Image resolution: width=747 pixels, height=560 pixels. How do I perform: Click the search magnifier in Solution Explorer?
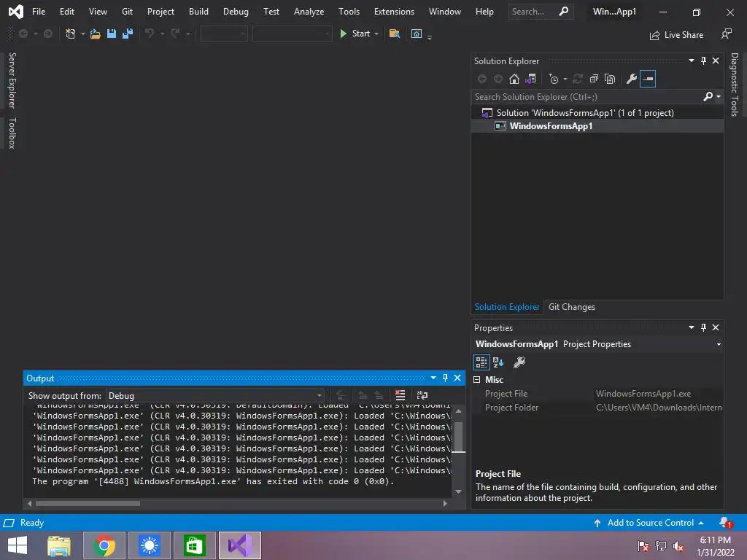[x=708, y=97]
